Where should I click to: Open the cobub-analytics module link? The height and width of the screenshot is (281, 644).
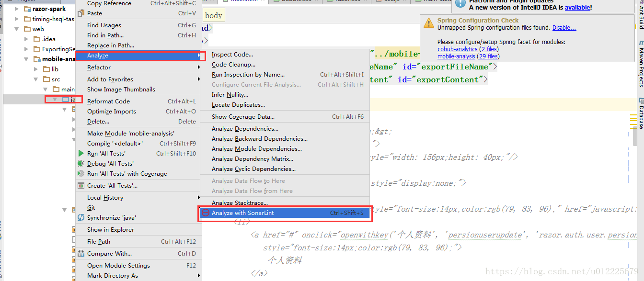tap(458, 49)
